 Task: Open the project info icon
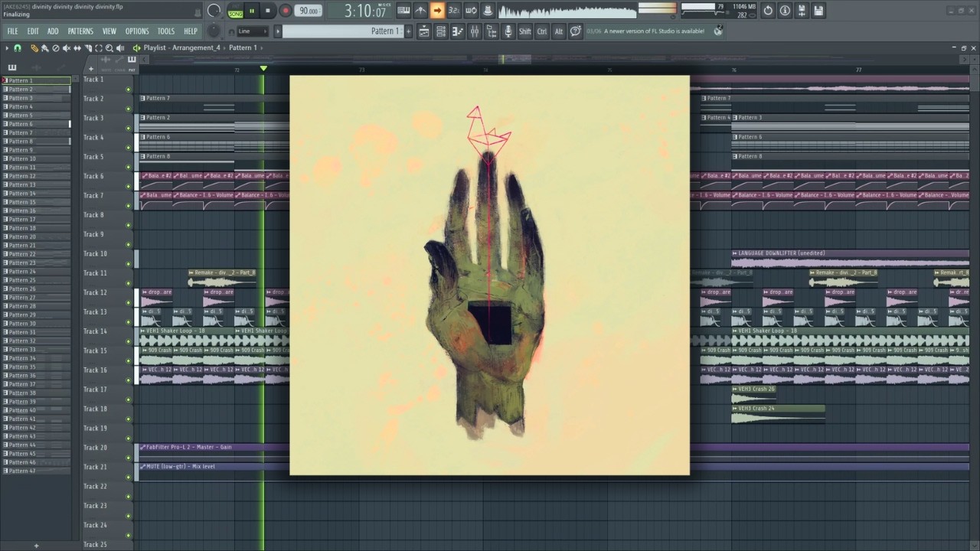click(786, 11)
